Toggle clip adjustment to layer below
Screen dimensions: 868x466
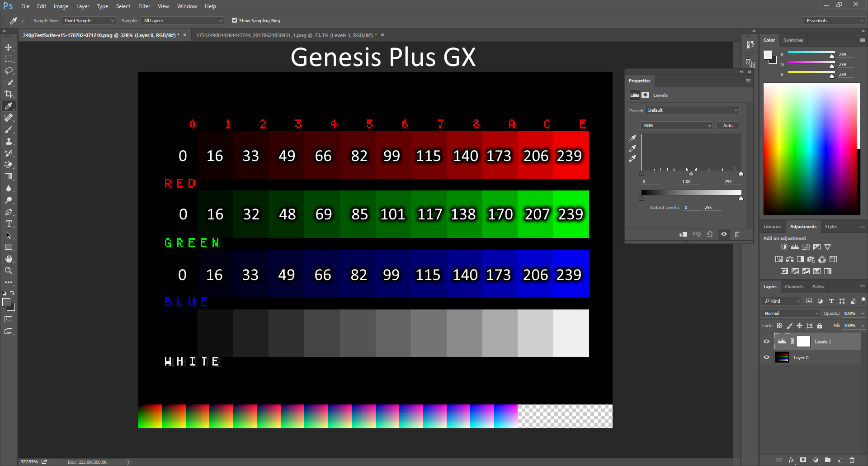[683, 234]
